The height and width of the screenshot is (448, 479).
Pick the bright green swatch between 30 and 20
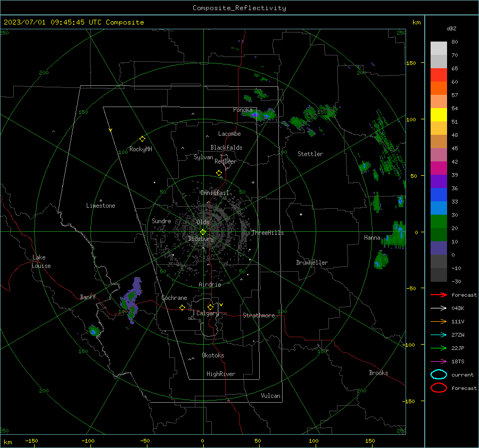439,221
